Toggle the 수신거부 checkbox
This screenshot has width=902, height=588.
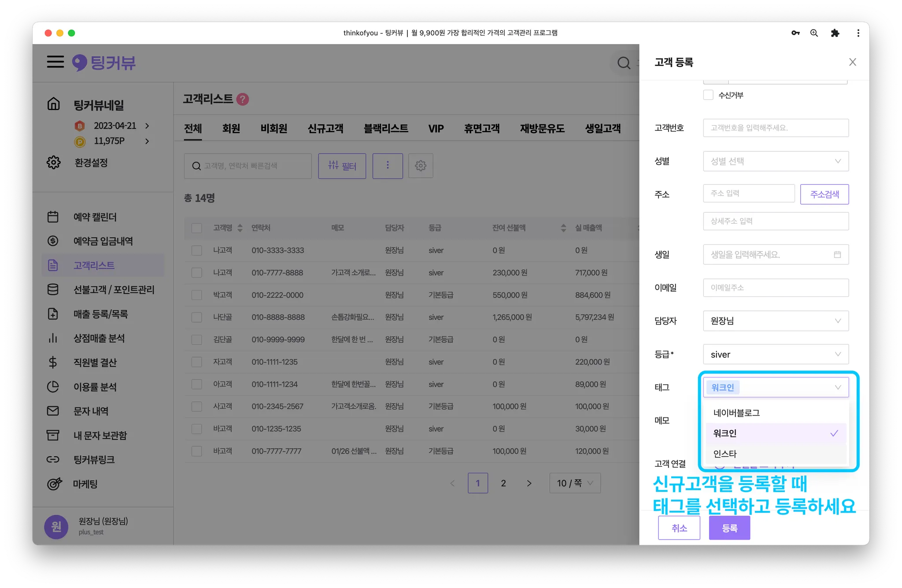[708, 95]
